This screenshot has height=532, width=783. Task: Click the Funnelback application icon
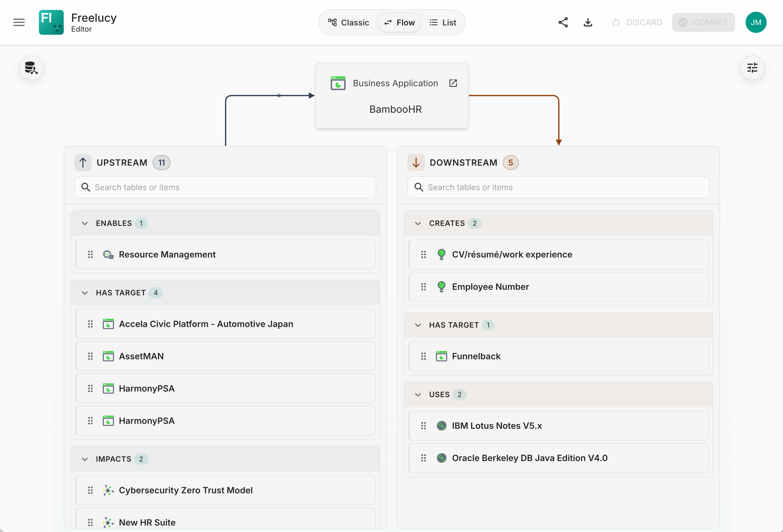[441, 356]
